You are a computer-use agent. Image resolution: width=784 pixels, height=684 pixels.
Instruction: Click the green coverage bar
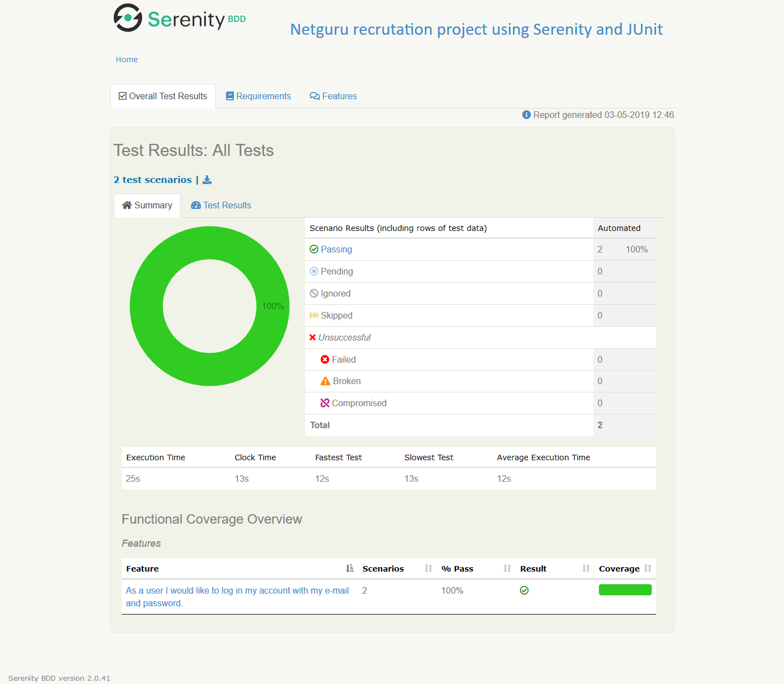[625, 590]
